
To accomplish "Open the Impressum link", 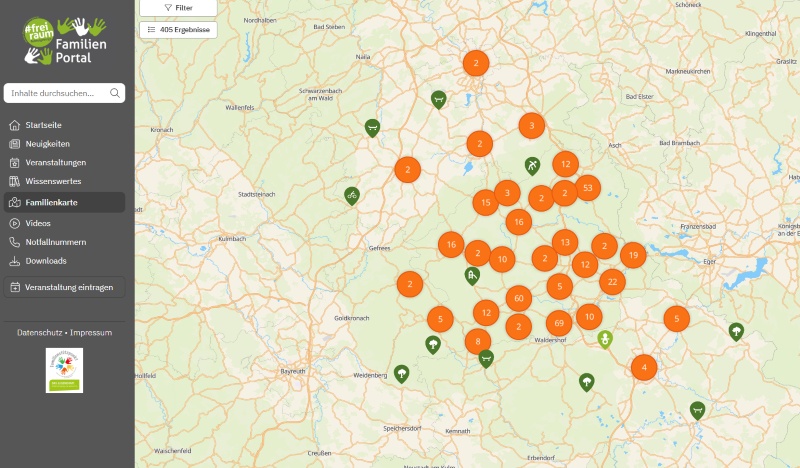I will 91,332.
